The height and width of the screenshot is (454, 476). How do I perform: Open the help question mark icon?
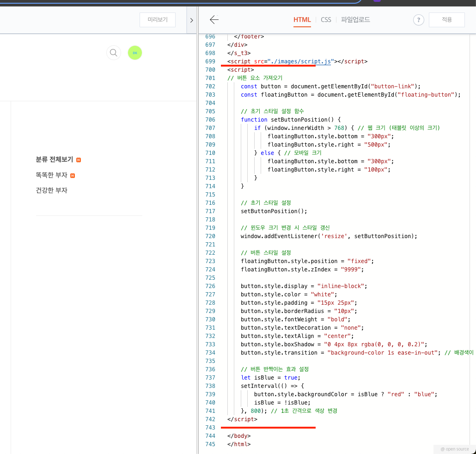tap(418, 20)
